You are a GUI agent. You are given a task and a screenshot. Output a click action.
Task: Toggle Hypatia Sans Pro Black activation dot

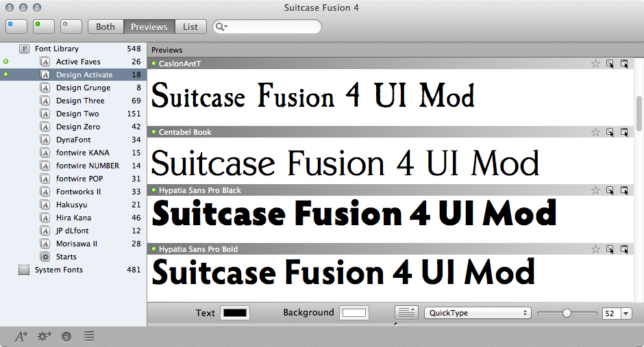(154, 190)
